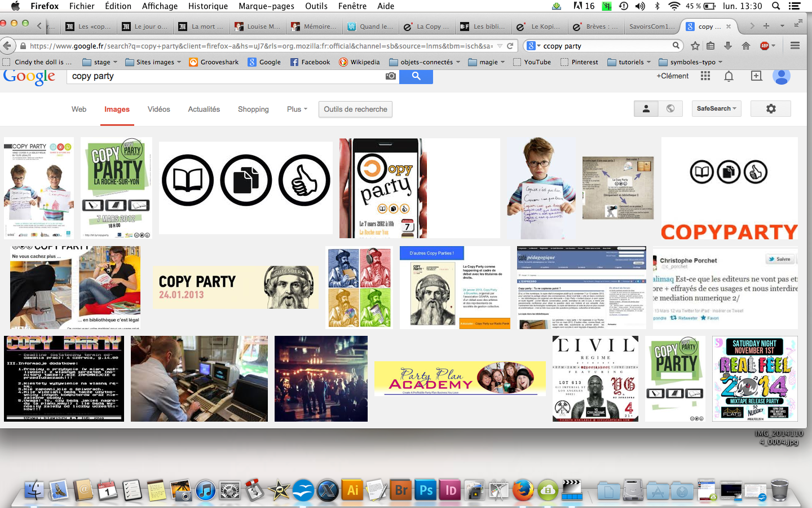Switch to the Louise M... browser tab
The width and height of the screenshot is (812, 508).
(x=257, y=26)
